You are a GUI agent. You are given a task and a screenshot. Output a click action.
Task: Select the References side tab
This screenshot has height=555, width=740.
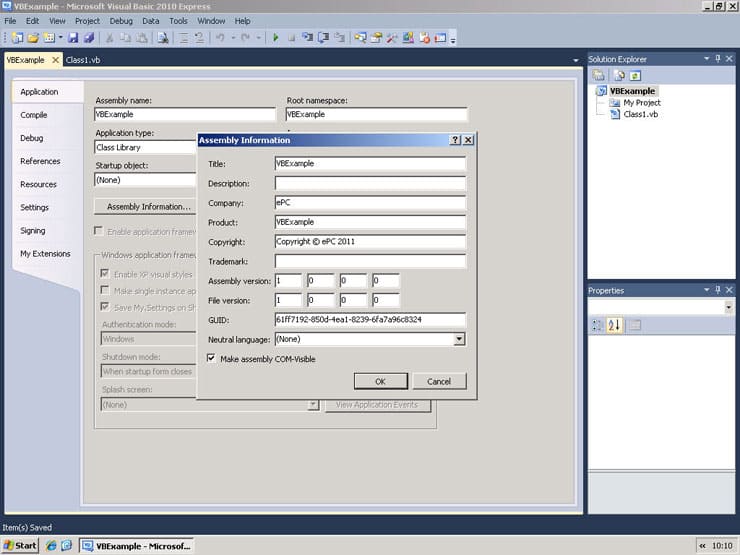(x=40, y=161)
